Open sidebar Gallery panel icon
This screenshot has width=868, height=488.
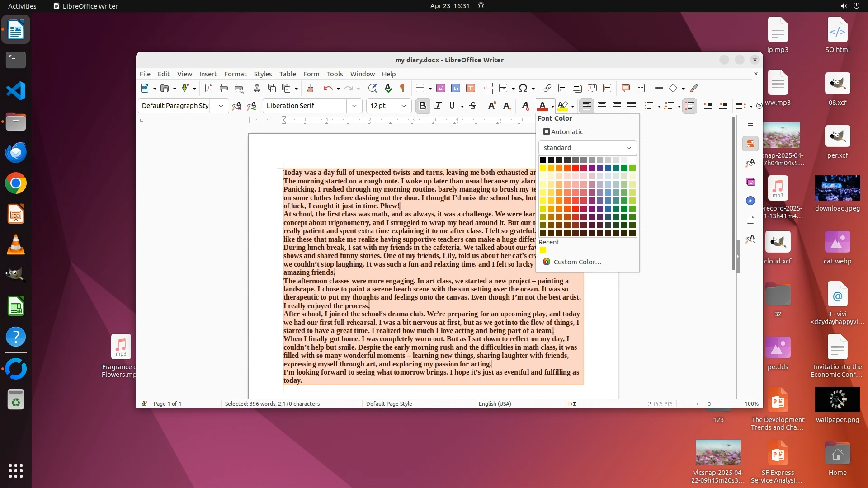(750, 182)
